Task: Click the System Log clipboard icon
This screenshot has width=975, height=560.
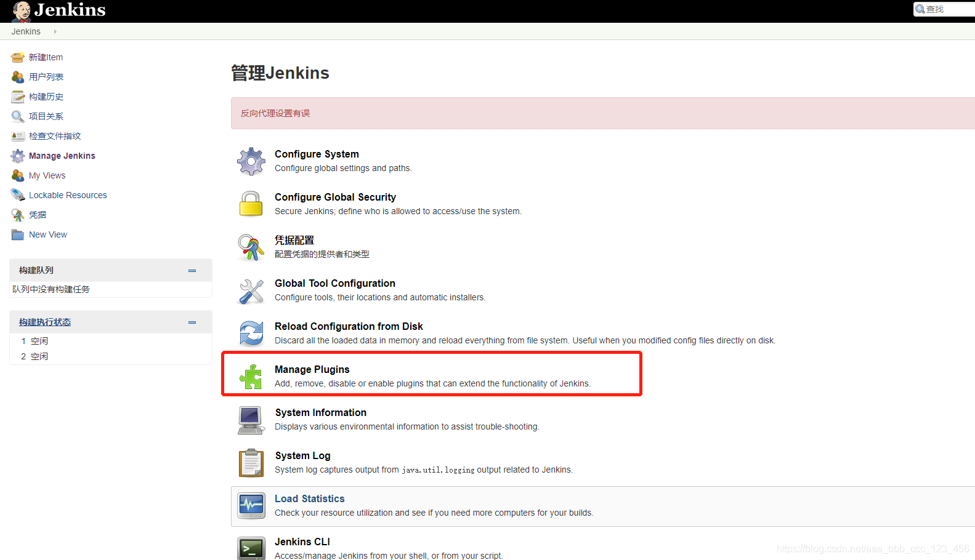Action: (x=251, y=463)
